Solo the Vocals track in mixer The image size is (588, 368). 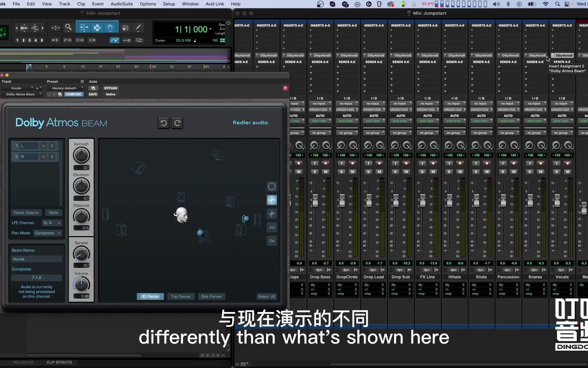pyautogui.click(x=557, y=172)
